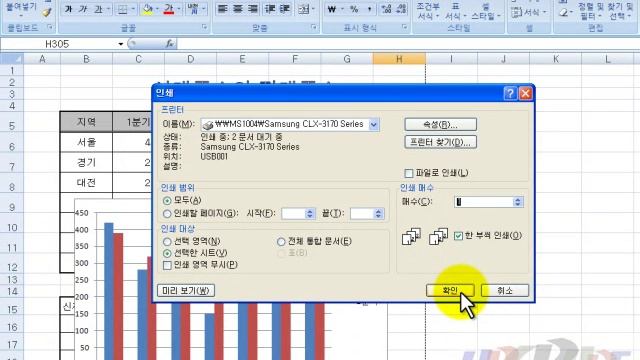Select the 전체 통합 문서 radio button

[281, 242]
